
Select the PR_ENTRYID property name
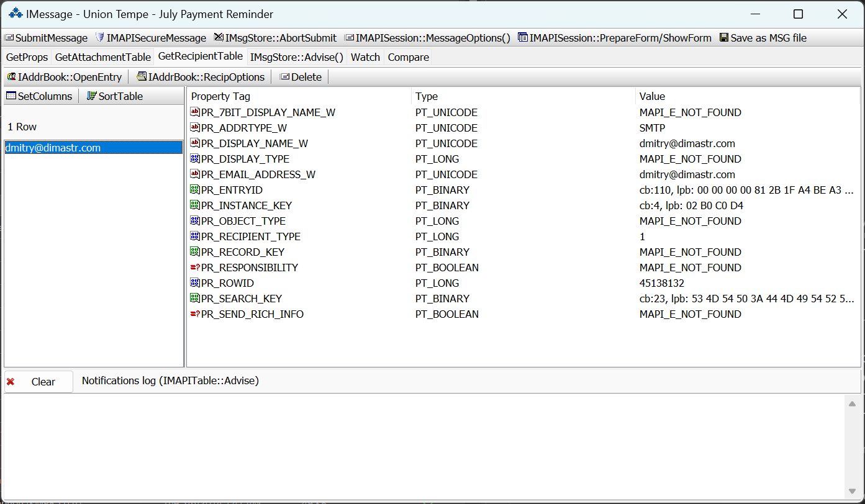232,190
